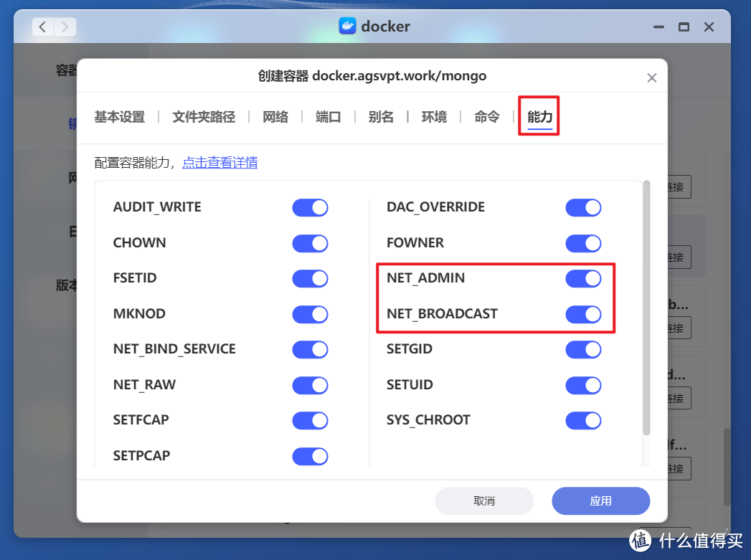Image resolution: width=751 pixels, height=560 pixels.
Task: Toggle off the CHOWN capability
Action: coord(310,243)
